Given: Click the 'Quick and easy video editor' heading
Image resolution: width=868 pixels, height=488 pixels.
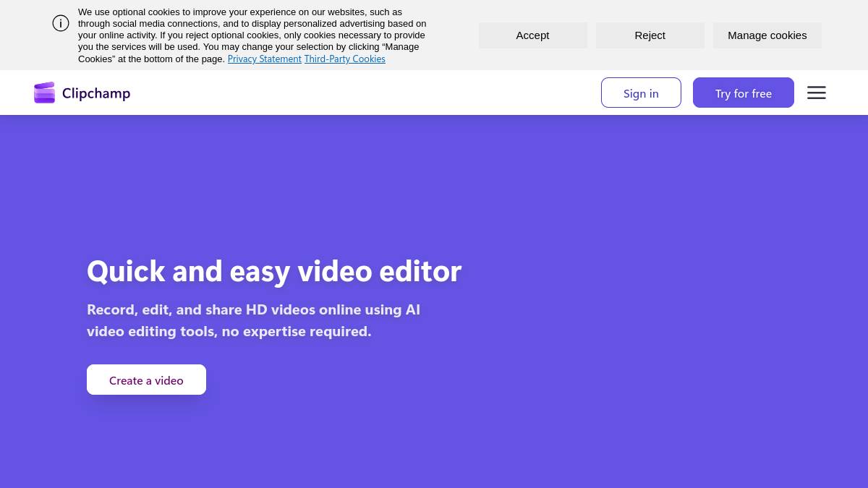Looking at the screenshot, I should coord(273,271).
